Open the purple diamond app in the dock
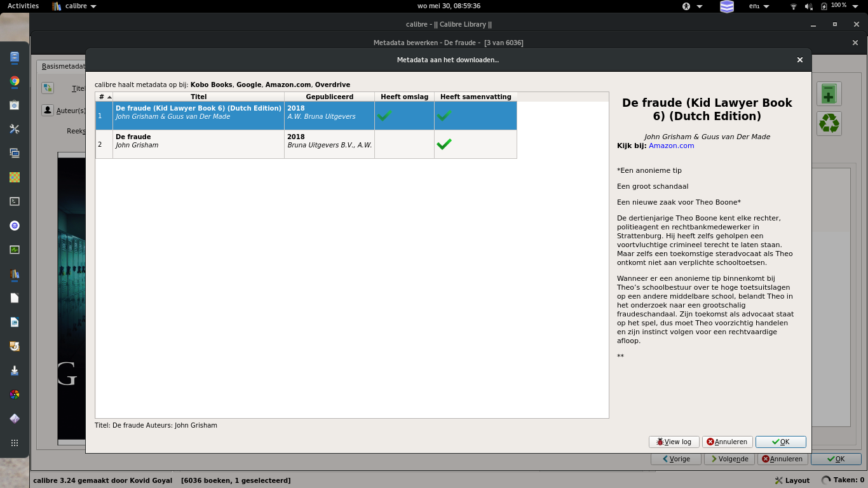Image resolution: width=868 pixels, height=488 pixels. pos(15,419)
